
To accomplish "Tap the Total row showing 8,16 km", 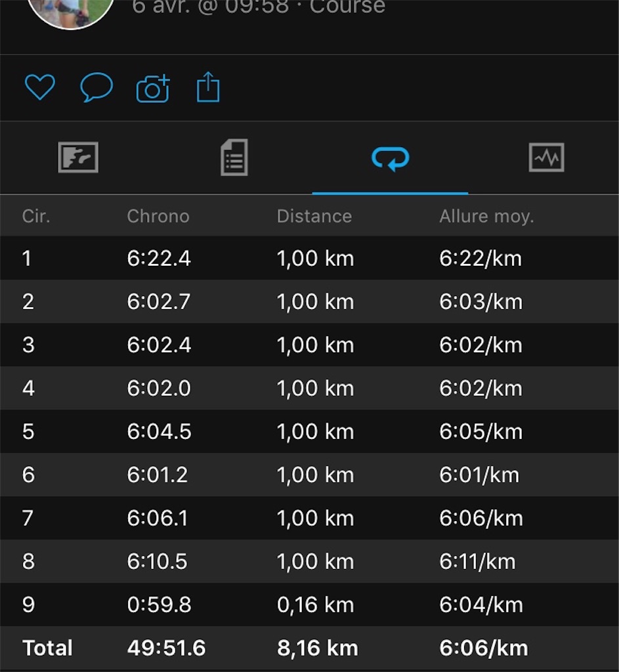I will click(310, 648).
